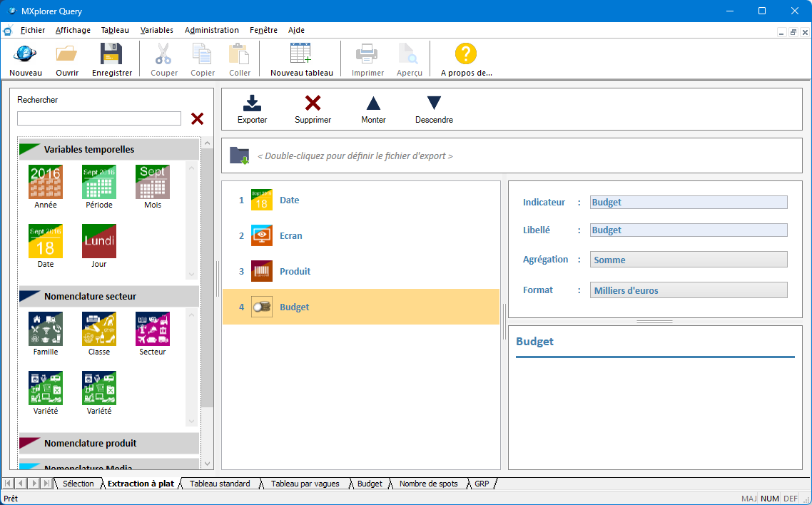
Task: Open the Fichier menu
Action: (33, 30)
